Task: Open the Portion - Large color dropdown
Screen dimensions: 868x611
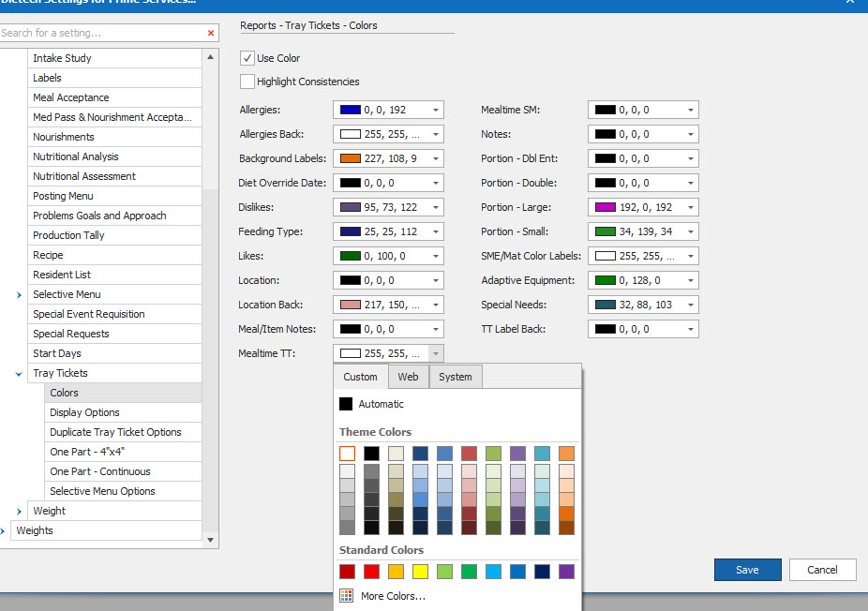Action: [x=690, y=207]
